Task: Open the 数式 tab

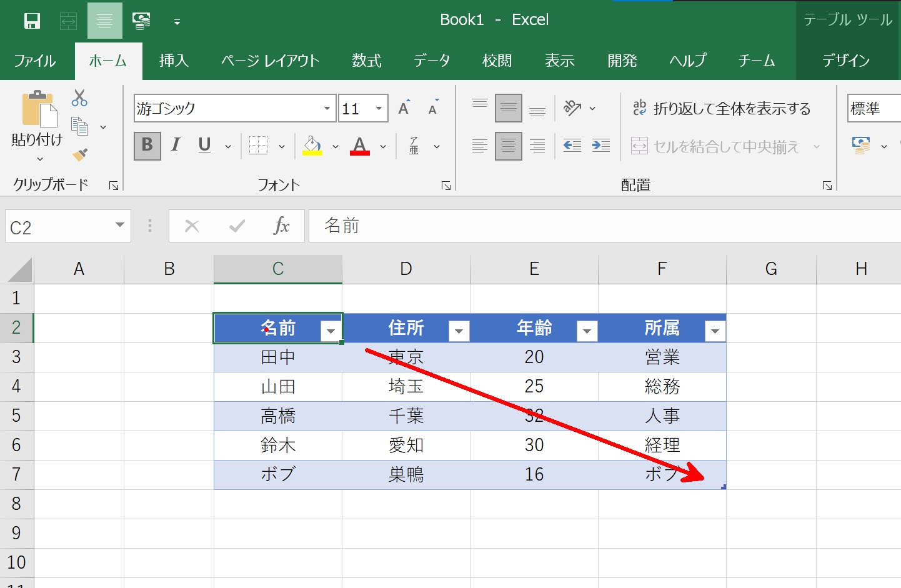Action: coord(367,61)
